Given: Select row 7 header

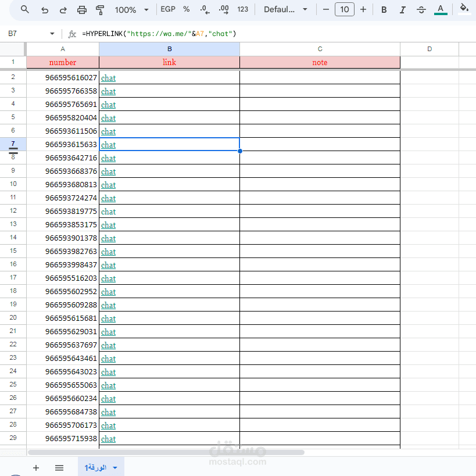Looking at the screenshot, I should (x=13, y=144).
